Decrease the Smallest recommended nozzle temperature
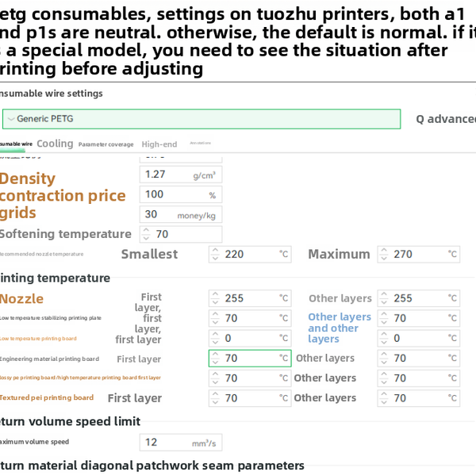The image size is (476, 476). 215,258
